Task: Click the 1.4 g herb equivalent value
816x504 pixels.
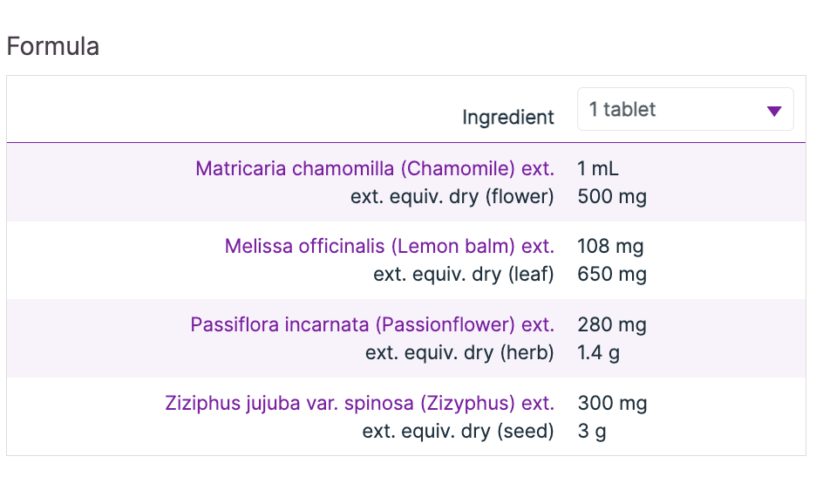Action: [597, 353]
